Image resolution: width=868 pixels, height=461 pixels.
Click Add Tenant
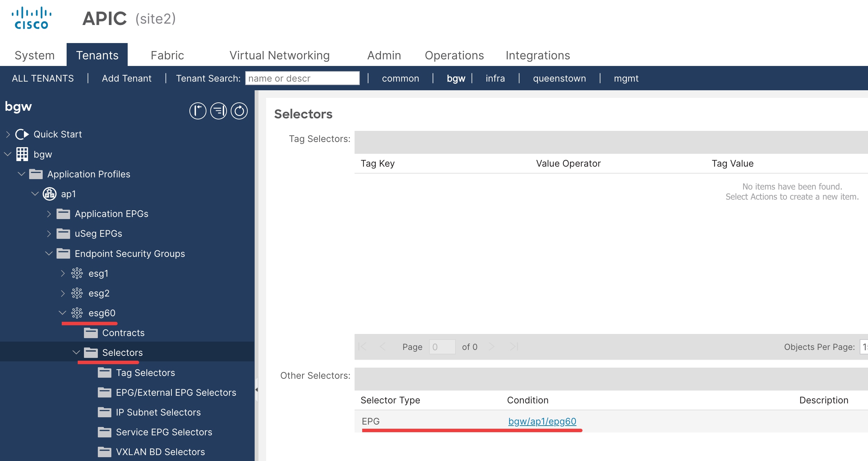(x=127, y=78)
